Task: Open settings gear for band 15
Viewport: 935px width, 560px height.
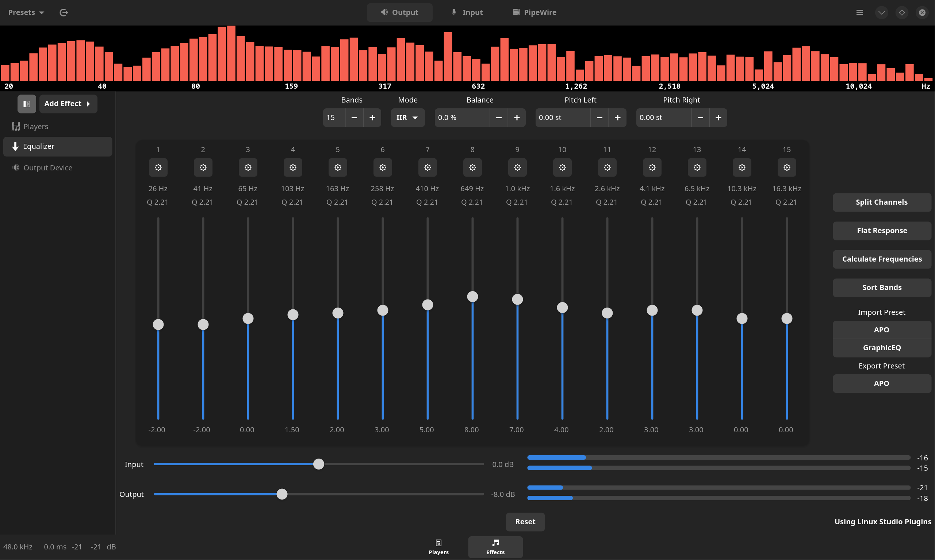Action: [786, 167]
